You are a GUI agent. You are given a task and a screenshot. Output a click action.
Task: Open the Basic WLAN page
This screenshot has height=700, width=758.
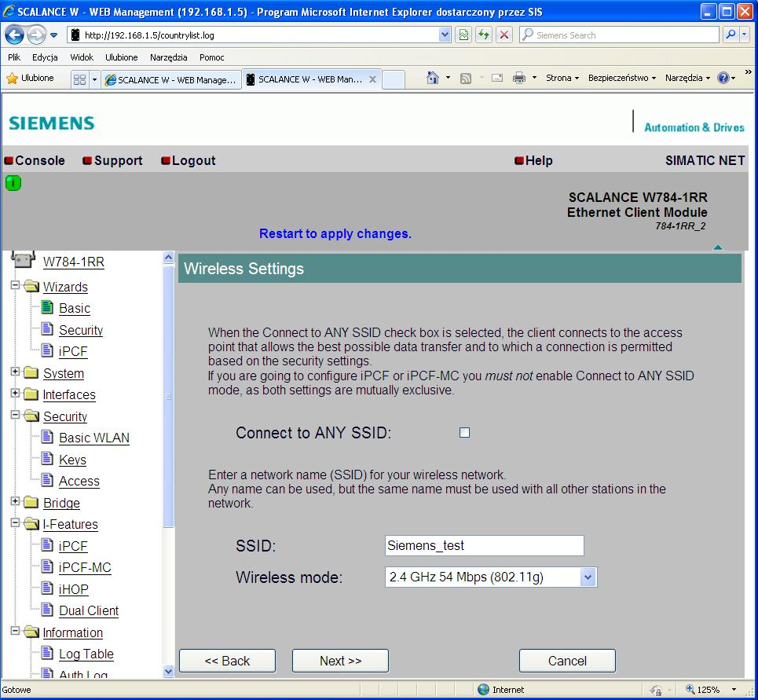(94, 438)
